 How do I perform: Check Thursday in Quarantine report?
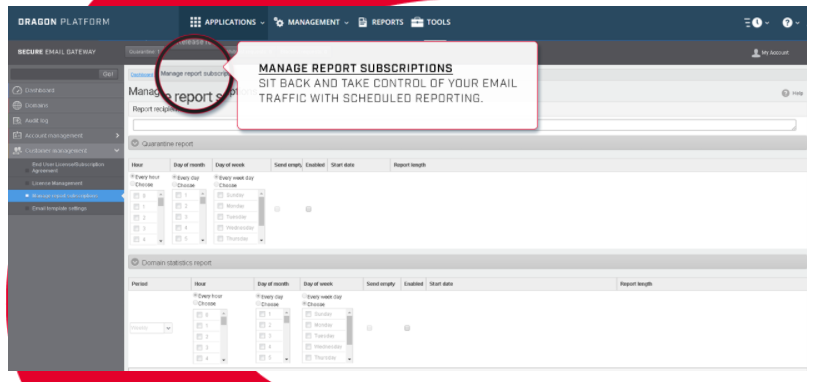click(x=221, y=239)
